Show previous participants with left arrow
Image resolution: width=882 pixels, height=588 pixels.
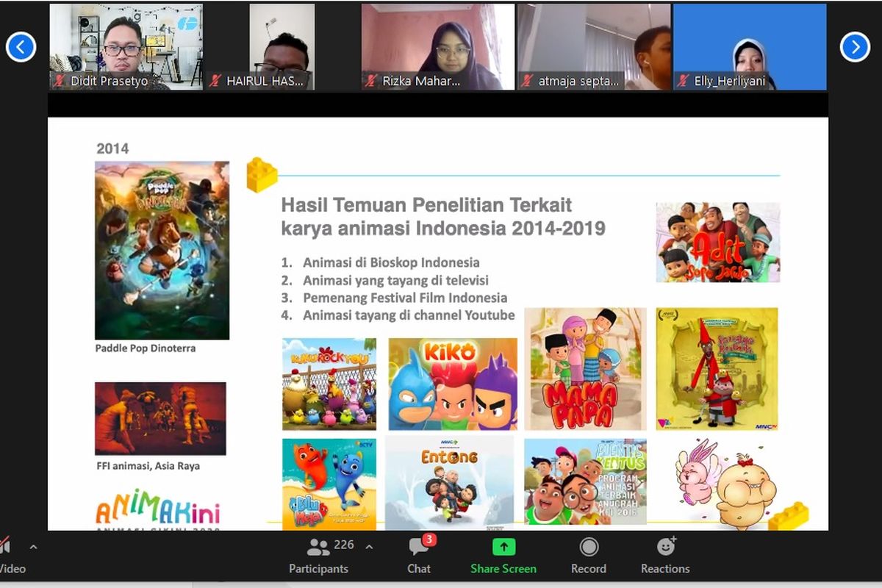coord(21,47)
